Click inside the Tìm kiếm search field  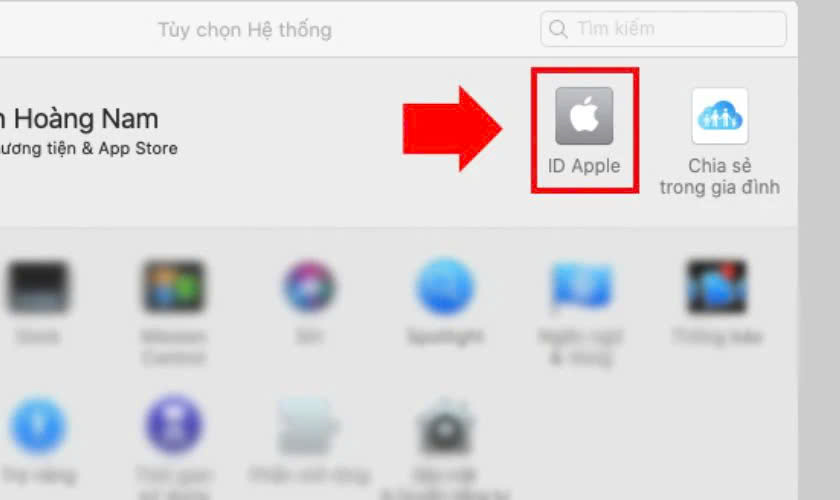(663, 28)
